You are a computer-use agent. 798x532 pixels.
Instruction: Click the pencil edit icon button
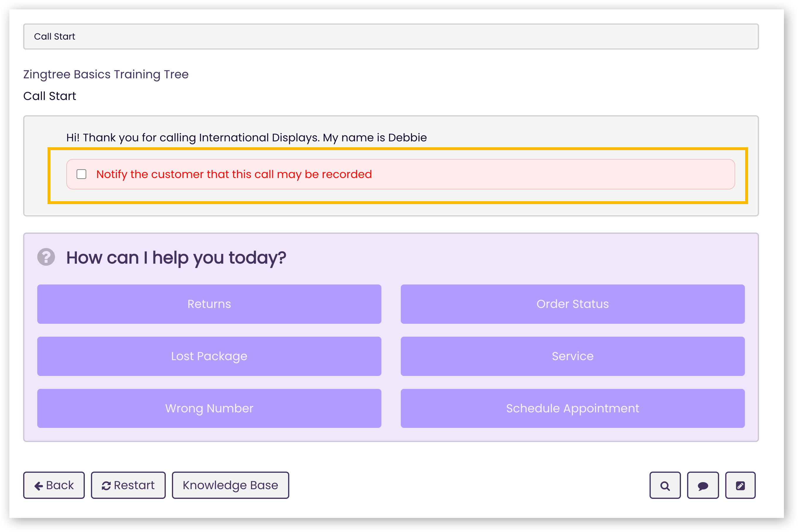click(x=740, y=486)
